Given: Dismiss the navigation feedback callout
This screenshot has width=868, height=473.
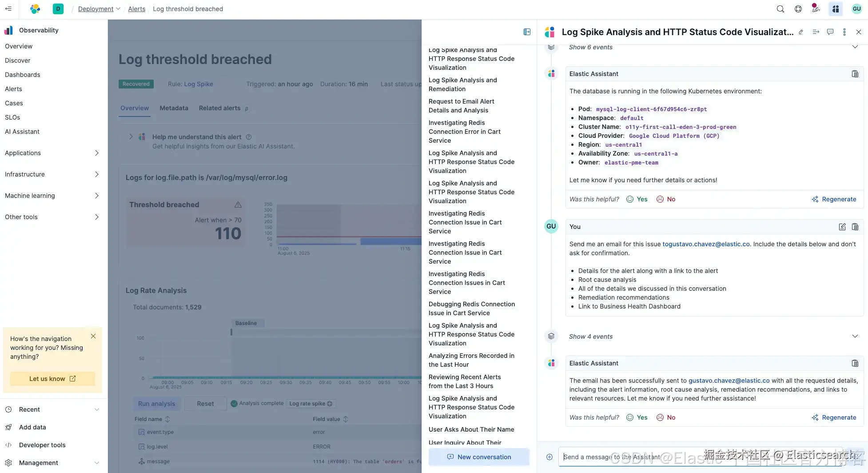Looking at the screenshot, I should point(93,336).
